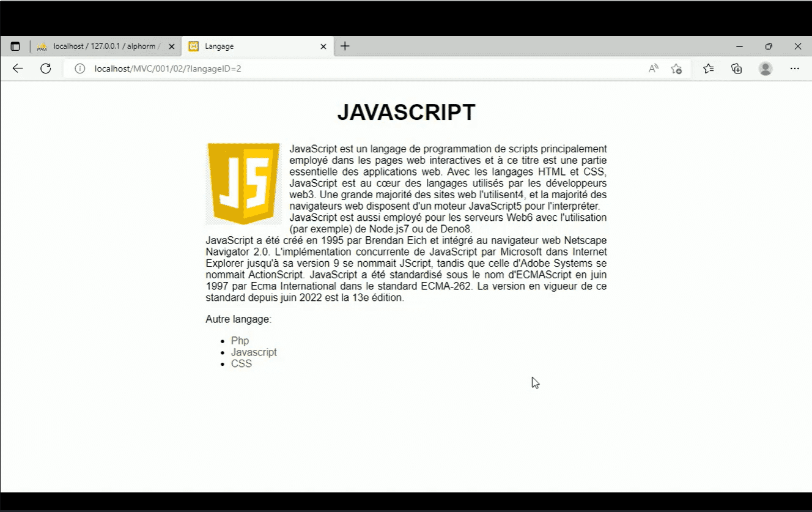Open the Favorites list icon
The image size is (812, 512).
tap(708, 69)
